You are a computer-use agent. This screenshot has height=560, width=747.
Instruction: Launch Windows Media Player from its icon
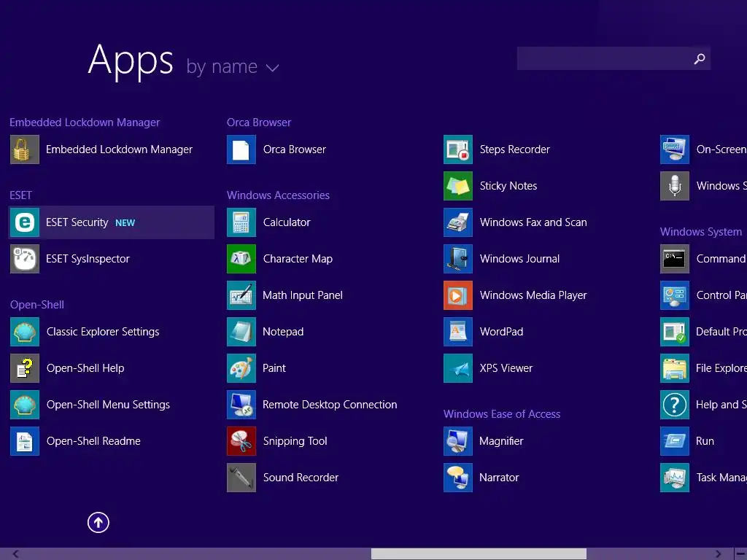pos(458,295)
